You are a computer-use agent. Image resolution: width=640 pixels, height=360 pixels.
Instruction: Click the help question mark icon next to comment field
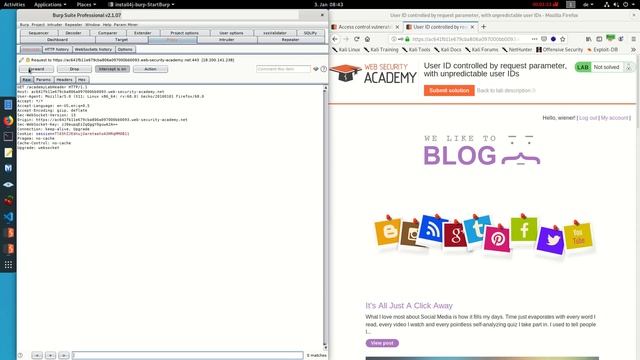(324, 69)
